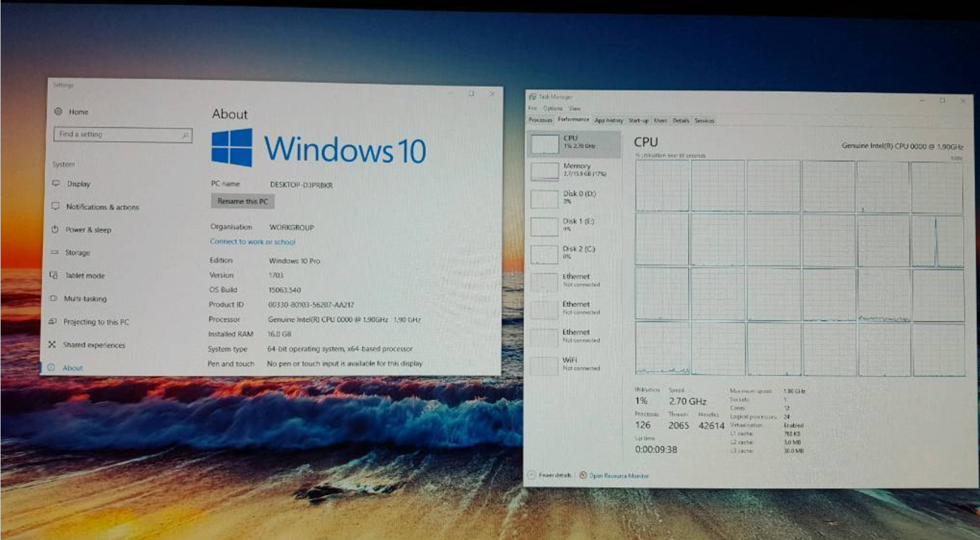
Task: Switch to the Processes tab
Action: (540, 120)
